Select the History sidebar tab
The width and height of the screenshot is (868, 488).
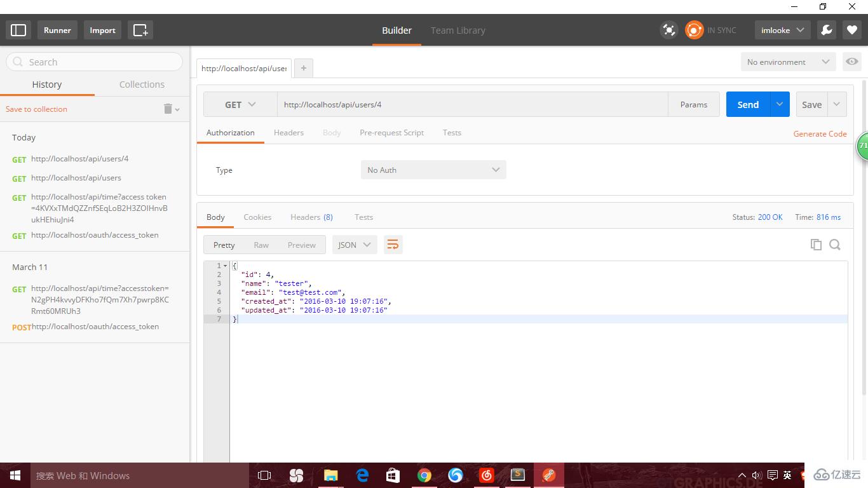coord(47,85)
